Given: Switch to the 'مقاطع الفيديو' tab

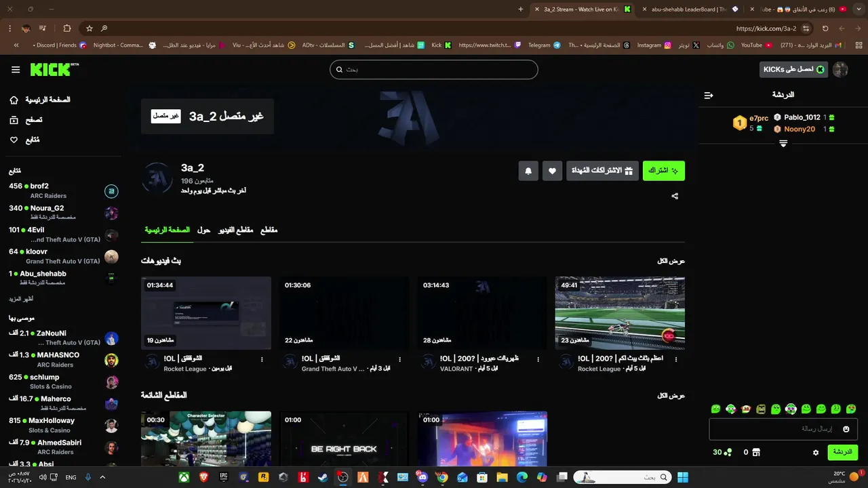Looking at the screenshot, I should [x=235, y=230].
